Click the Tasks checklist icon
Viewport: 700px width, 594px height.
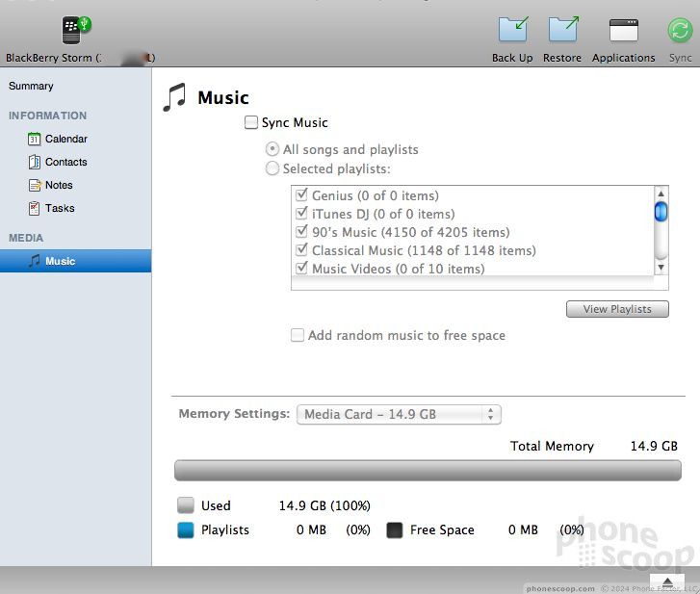34,208
